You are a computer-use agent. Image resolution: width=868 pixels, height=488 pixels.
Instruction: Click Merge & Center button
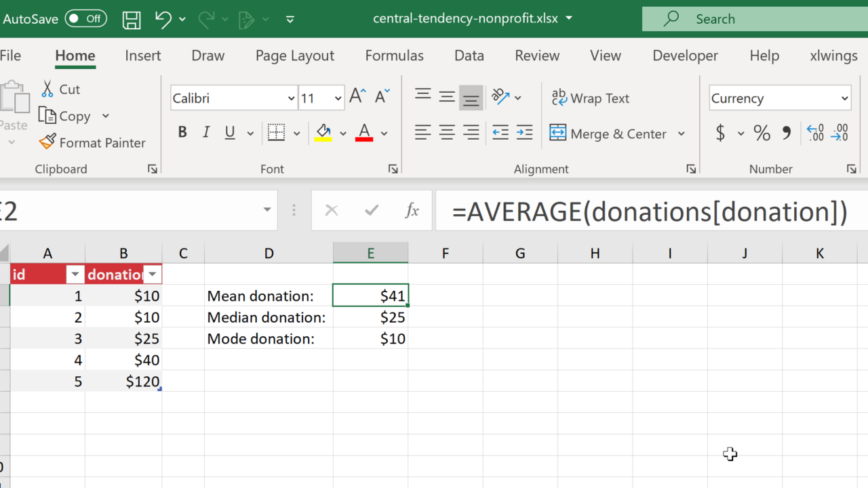(x=608, y=134)
